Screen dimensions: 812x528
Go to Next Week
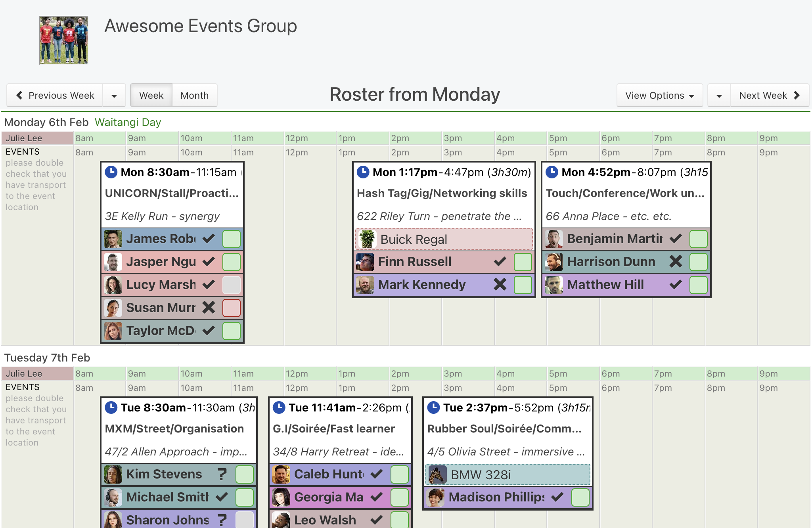(770, 95)
